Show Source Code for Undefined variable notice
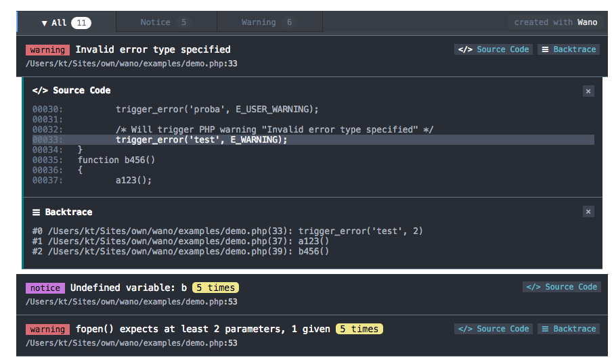 (x=561, y=287)
